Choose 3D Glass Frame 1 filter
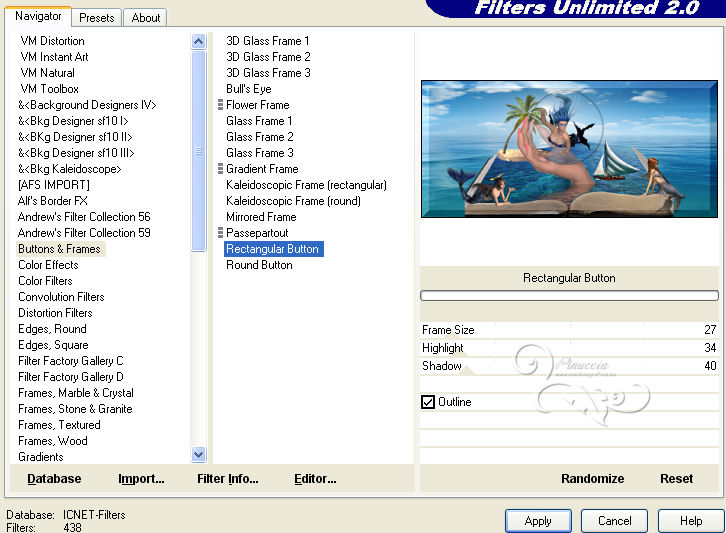This screenshot has height=533, width=726. (x=268, y=41)
